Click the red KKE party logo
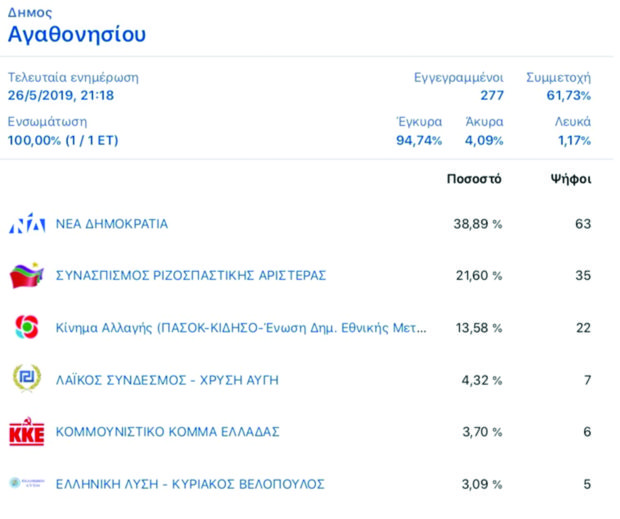 pyautogui.click(x=27, y=432)
